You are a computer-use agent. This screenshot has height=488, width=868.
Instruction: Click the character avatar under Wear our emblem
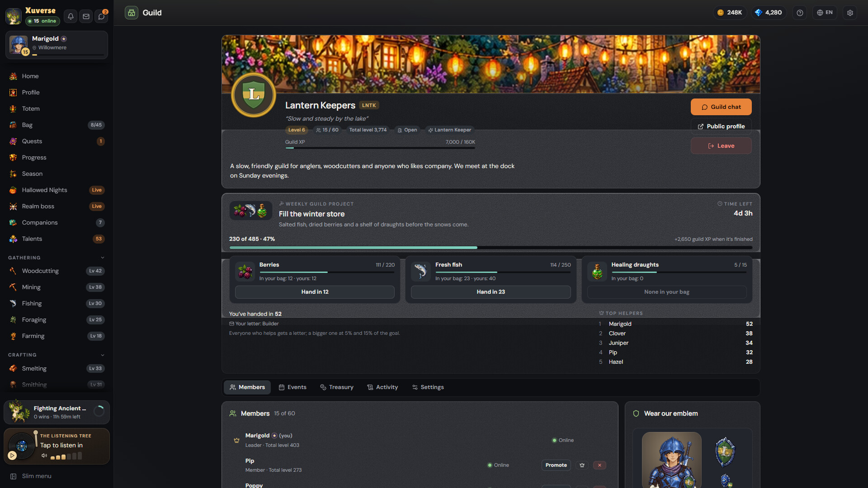[x=671, y=460]
